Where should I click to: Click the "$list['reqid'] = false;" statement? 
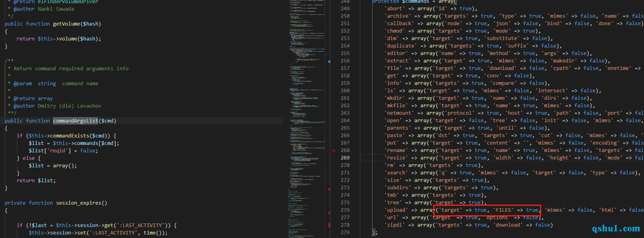click(64, 151)
